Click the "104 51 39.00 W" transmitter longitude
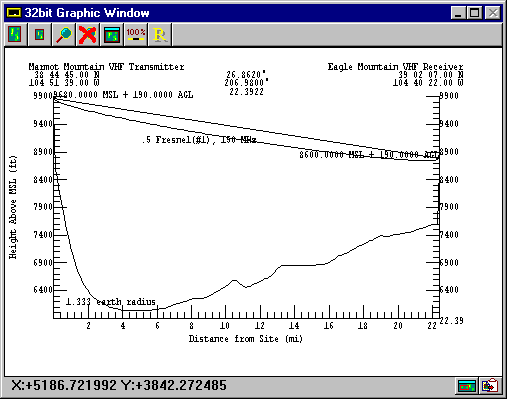This screenshot has height=399, width=507. click(x=64, y=82)
